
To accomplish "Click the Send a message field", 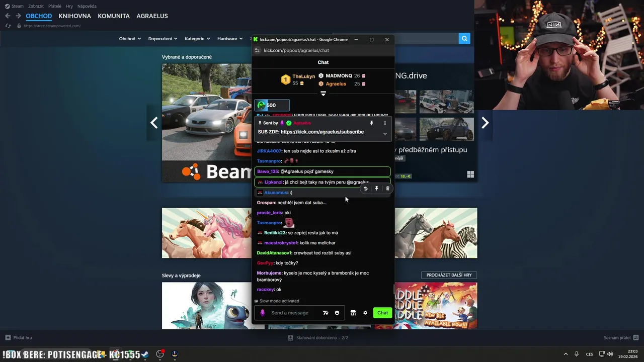I will [300, 313].
